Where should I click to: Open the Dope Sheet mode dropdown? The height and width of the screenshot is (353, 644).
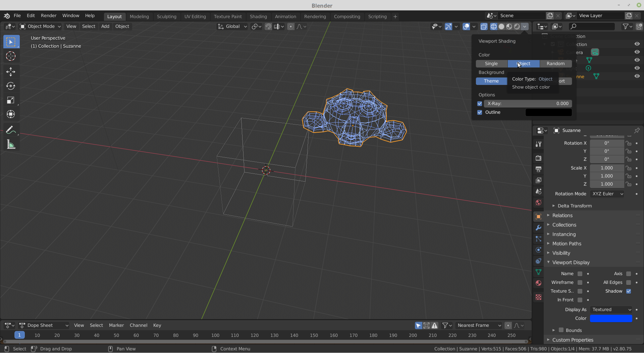[x=44, y=325]
